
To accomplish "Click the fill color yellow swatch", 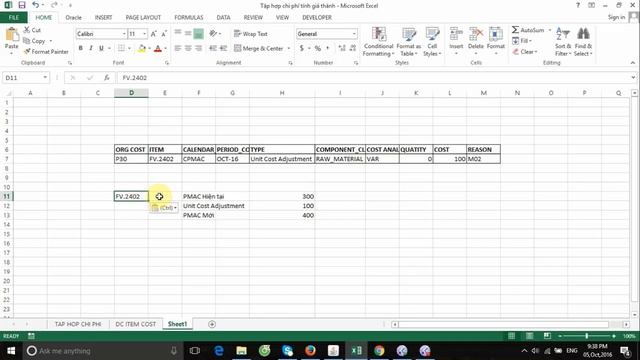I will click(142, 48).
